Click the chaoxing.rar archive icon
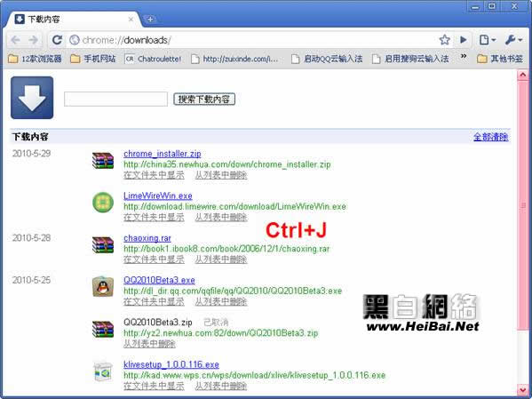532x399 pixels. click(x=103, y=245)
